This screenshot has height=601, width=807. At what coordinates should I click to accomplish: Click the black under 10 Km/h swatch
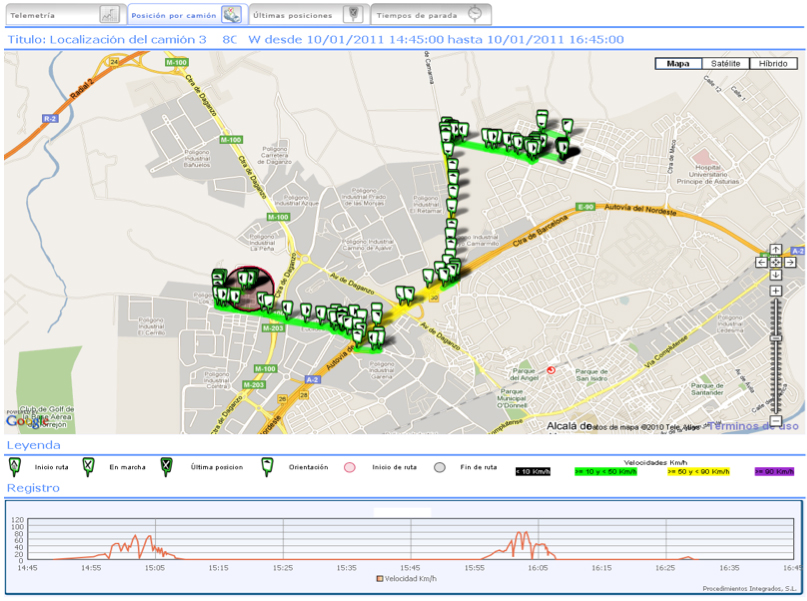(533, 471)
